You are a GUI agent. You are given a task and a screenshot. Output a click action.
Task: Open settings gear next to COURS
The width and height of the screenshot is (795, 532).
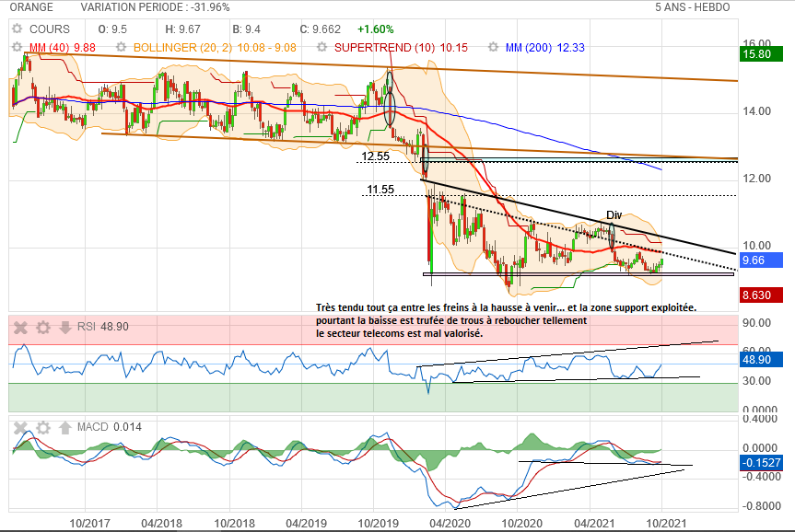18,29
